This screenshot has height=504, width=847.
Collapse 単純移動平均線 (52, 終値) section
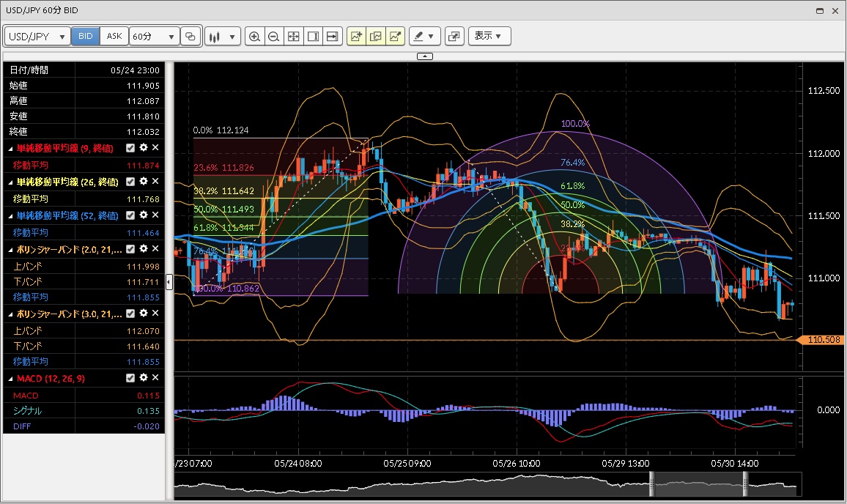(10, 216)
